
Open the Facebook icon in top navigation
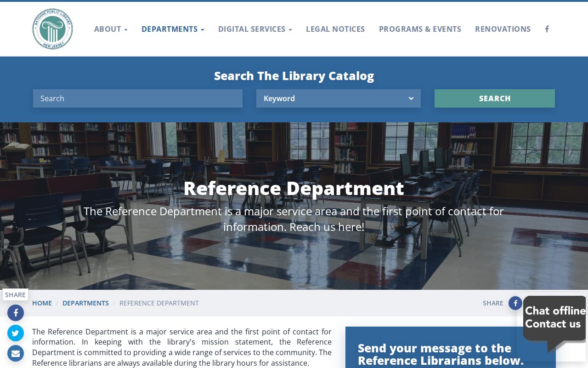click(547, 29)
